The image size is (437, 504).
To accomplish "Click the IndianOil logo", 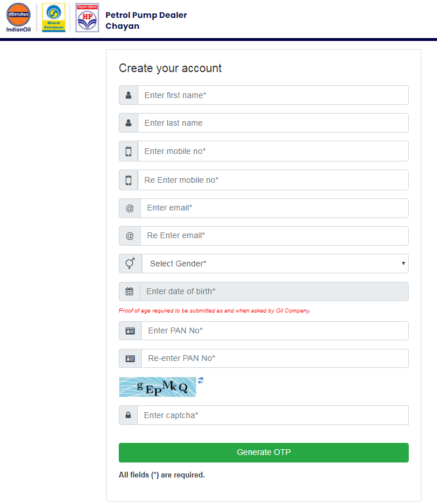I will [18, 17].
